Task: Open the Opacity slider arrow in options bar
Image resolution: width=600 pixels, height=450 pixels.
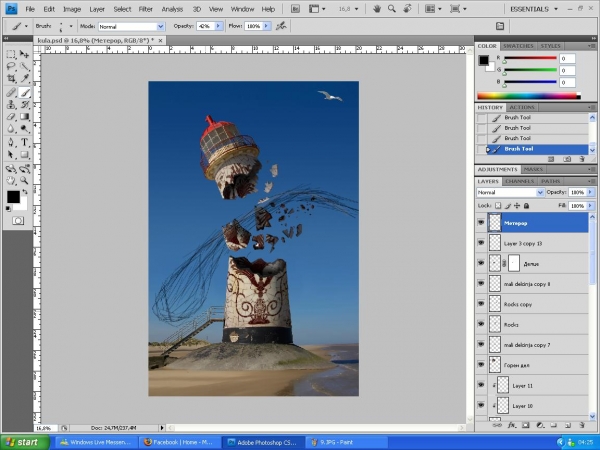Action: [218, 26]
